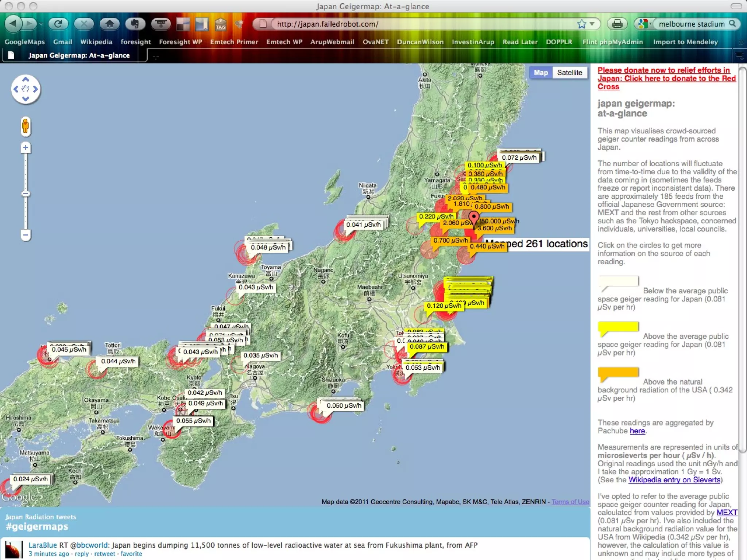
Task: Select the Map view toggle button
Action: [541, 73]
